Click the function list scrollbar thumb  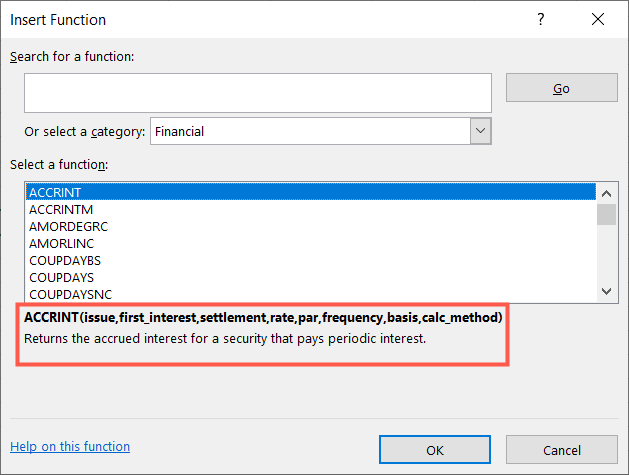click(x=605, y=214)
